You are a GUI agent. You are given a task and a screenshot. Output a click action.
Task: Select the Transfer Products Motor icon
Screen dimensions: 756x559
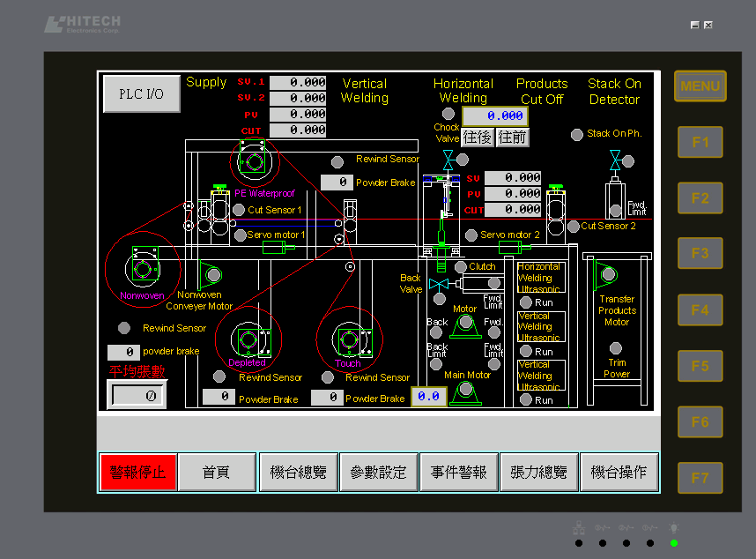[608, 274]
